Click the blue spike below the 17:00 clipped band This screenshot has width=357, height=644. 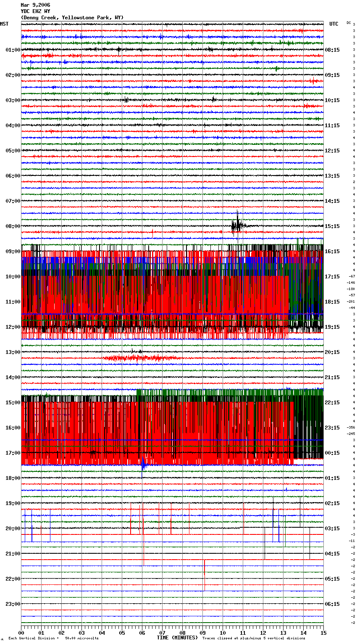[143, 464]
